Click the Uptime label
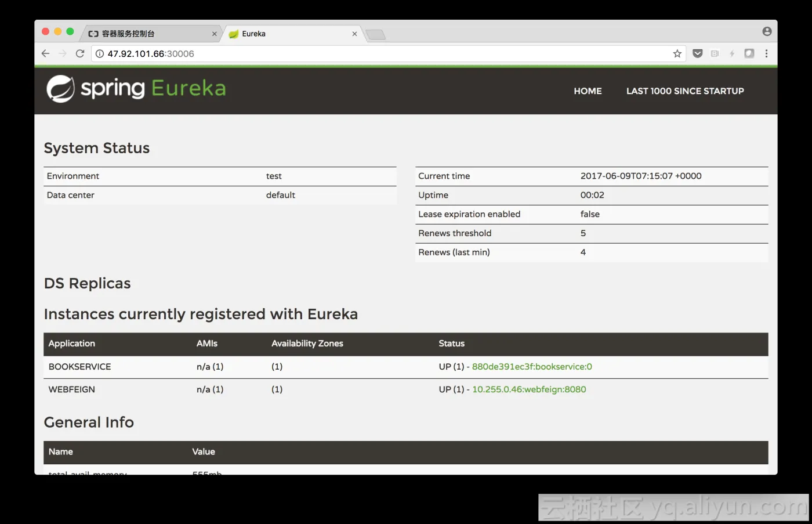 click(433, 195)
